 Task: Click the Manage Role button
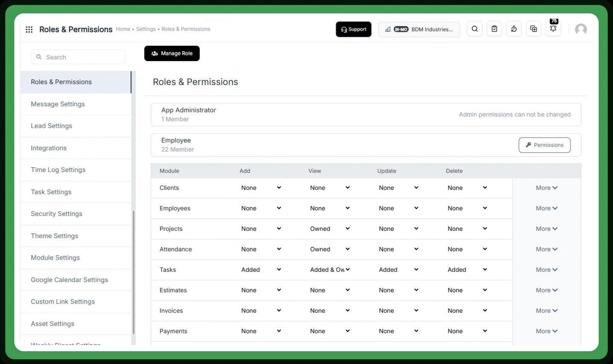click(x=172, y=53)
